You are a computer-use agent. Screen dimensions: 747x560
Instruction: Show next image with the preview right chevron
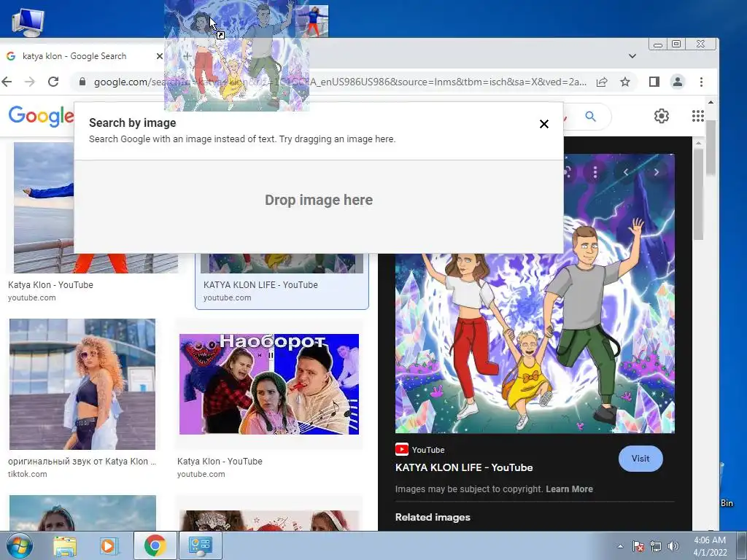point(656,172)
